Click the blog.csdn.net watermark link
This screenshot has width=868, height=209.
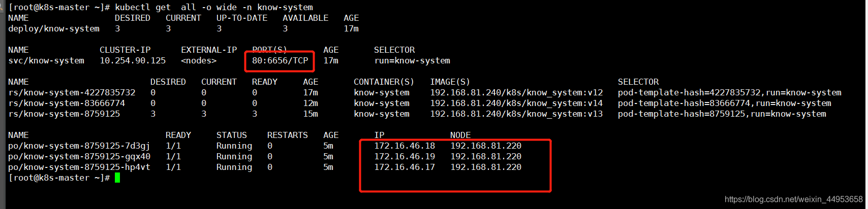(794, 199)
